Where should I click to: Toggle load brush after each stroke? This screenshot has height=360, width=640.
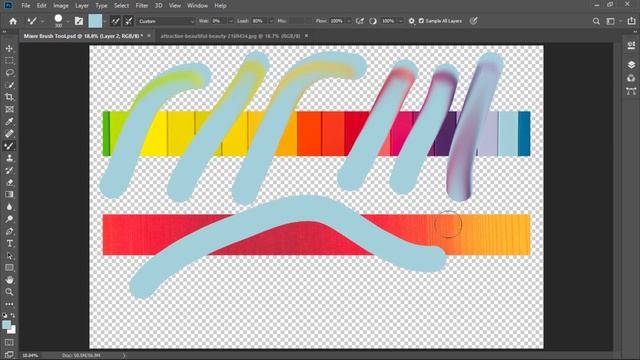click(x=115, y=21)
